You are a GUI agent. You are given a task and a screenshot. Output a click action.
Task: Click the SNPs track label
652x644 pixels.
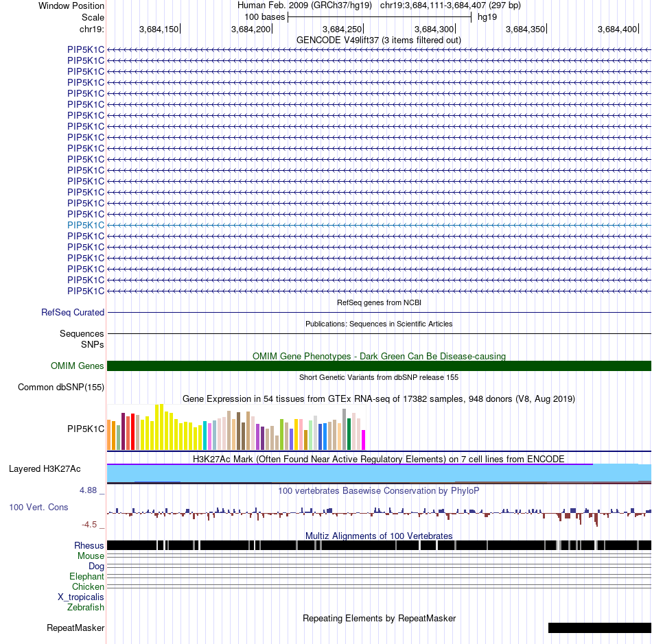(93, 344)
